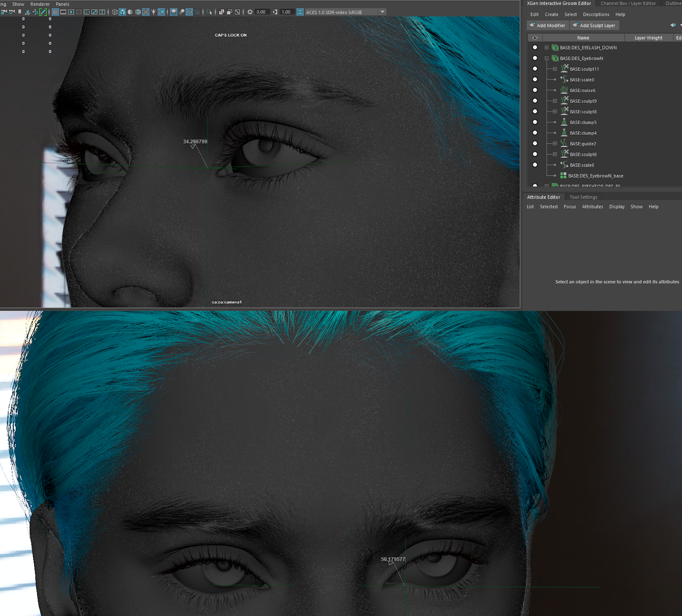
Task: Switch to Channel Box / Layer Editor tab
Action: click(x=628, y=3)
